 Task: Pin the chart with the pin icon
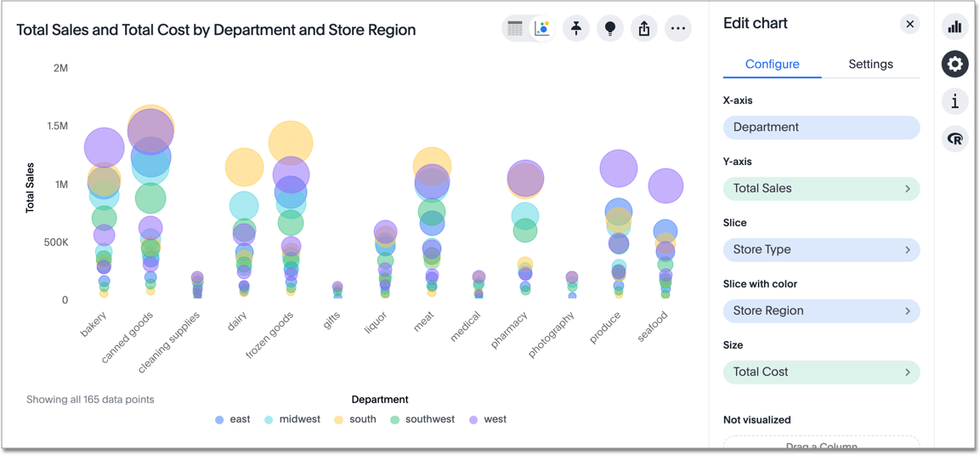(576, 29)
